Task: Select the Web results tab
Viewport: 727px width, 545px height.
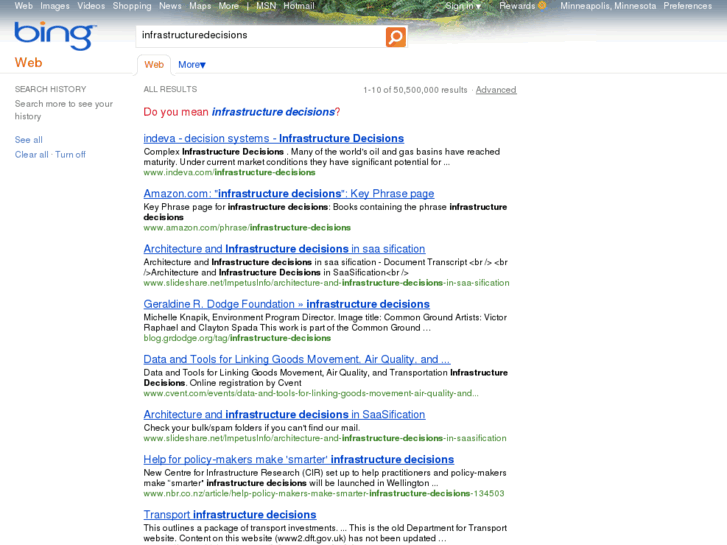Action: click(154, 64)
